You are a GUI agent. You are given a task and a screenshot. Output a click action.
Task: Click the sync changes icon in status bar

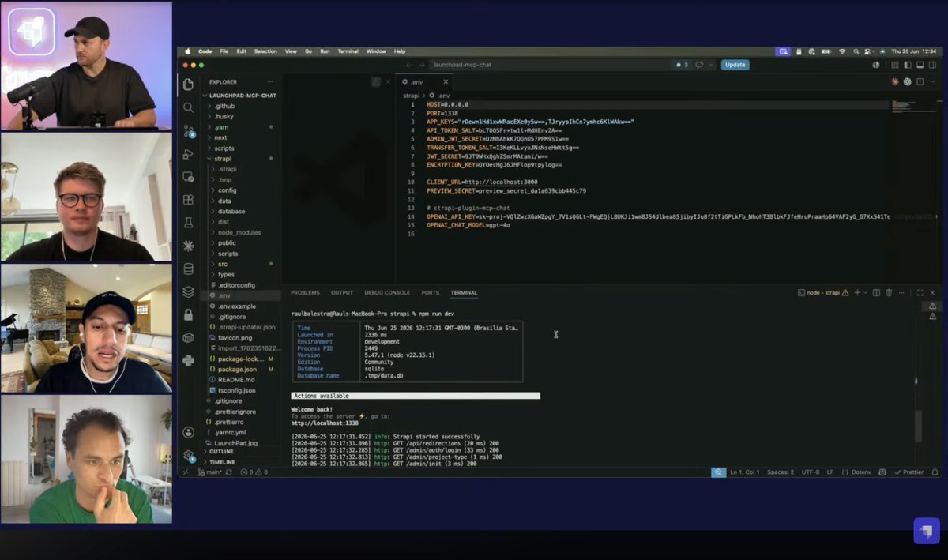[229, 472]
